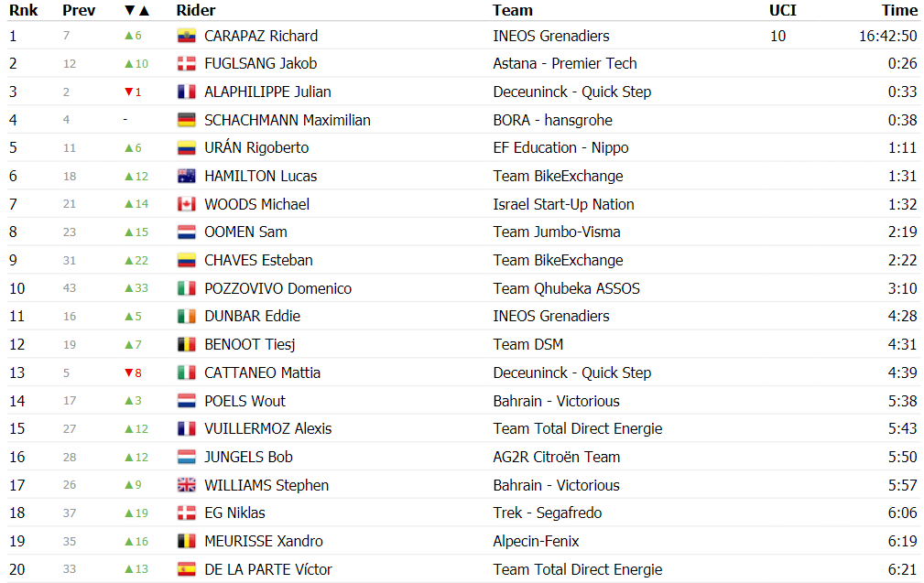The width and height of the screenshot is (924, 583).
Task: Click the UK flag beside WILLIAMS Stephen
Action: pos(186,485)
